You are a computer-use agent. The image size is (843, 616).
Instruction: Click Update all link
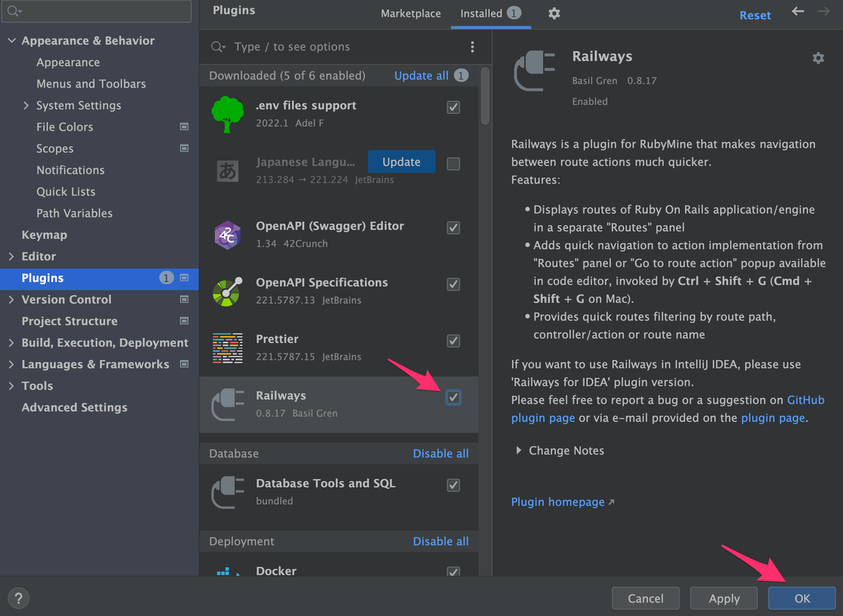pyautogui.click(x=421, y=75)
